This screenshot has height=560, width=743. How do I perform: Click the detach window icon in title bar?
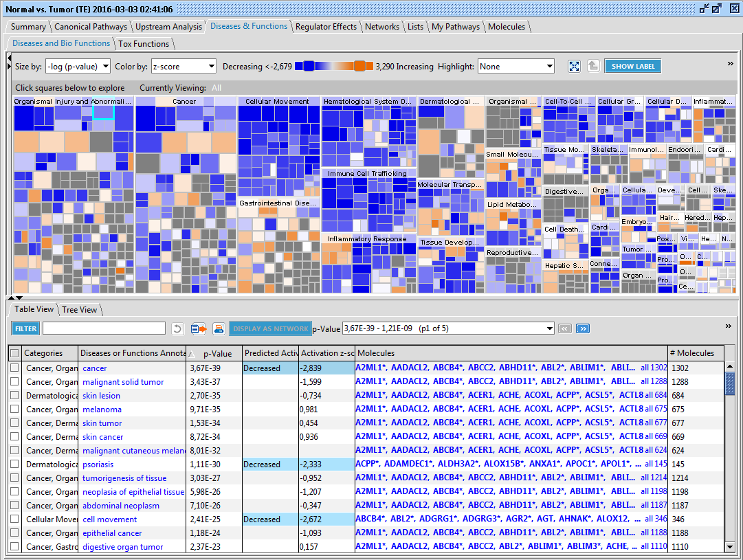tap(705, 8)
